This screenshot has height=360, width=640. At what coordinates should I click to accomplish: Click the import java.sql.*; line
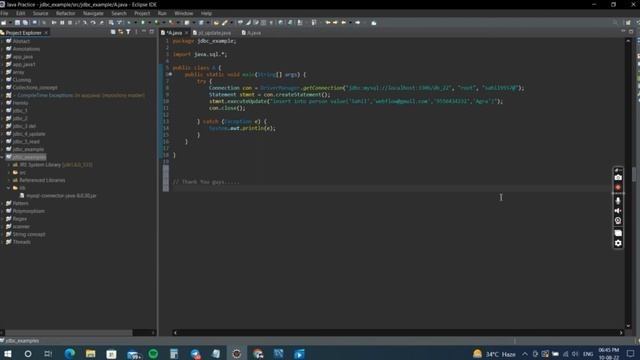[x=200, y=54]
